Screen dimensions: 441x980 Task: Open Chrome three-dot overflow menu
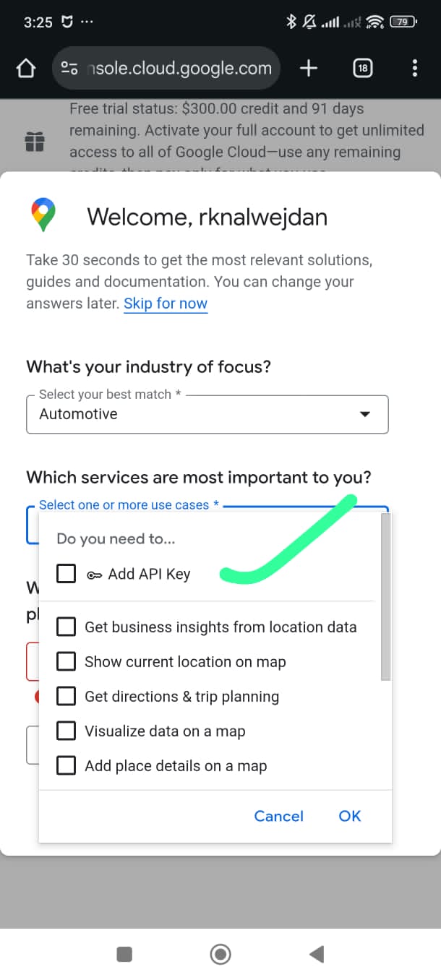[414, 69]
